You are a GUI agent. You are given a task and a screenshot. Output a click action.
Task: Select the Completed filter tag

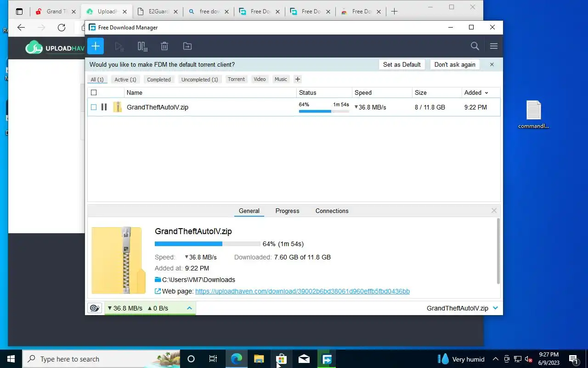click(x=159, y=80)
